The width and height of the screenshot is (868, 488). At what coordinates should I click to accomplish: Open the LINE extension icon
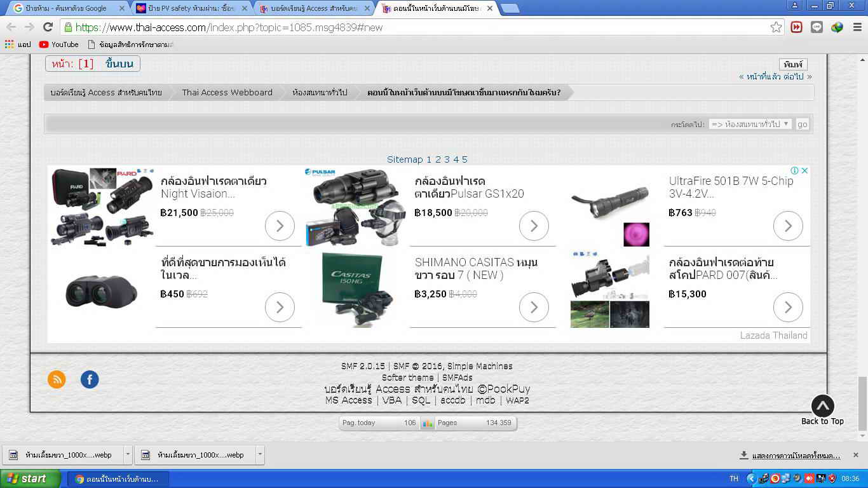click(x=817, y=27)
